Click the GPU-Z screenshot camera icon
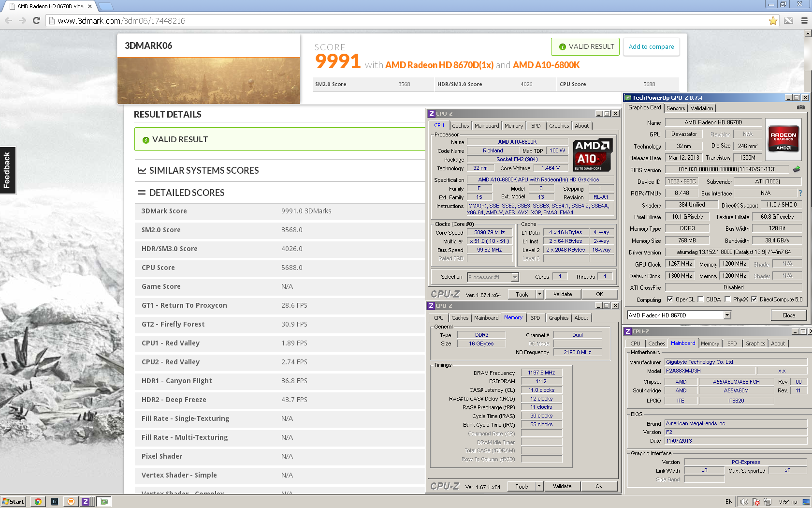This screenshot has width=812, height=508. pyautogui.click(x=801, y=107)
